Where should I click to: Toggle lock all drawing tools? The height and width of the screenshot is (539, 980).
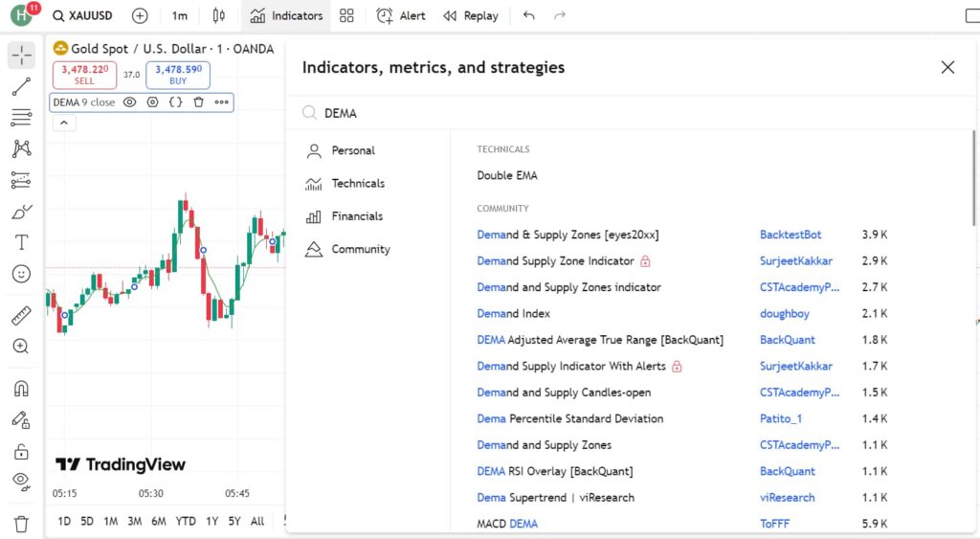(x=21, y=451)
